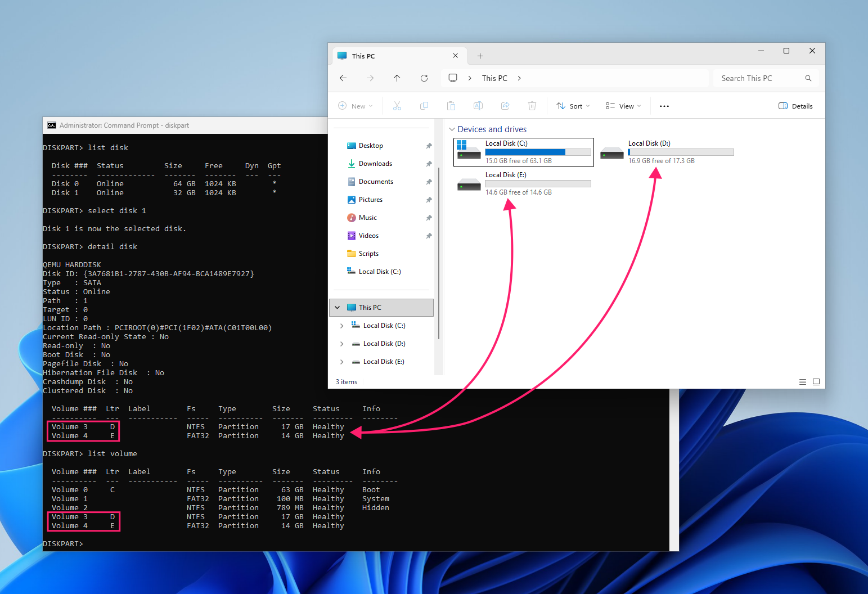The width and height of the screenshot is (868, 594).
Task: Refresh the This PC view
Action: [x=424, y=78]
